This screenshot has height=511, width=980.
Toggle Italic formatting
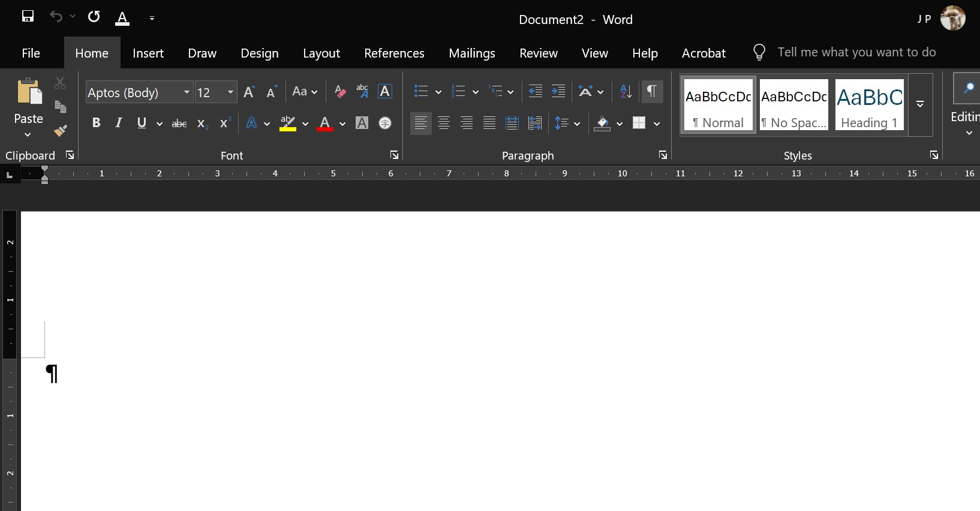click(119, 123)
